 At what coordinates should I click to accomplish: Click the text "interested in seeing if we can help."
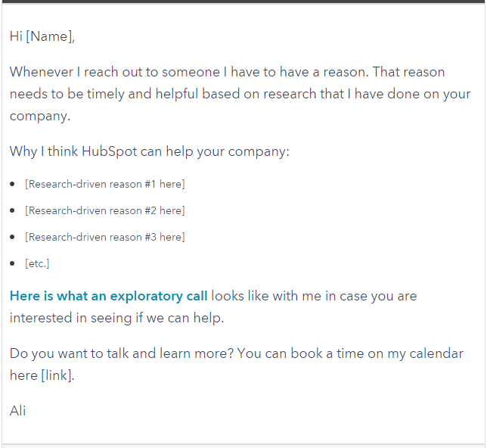click(x=116, y=318)
